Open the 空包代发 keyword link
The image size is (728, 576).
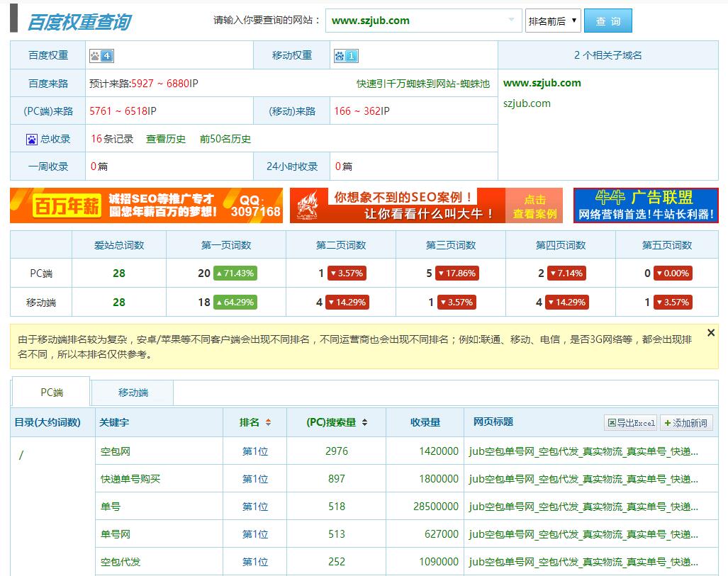pyautogui.click(x=121, y=562)
